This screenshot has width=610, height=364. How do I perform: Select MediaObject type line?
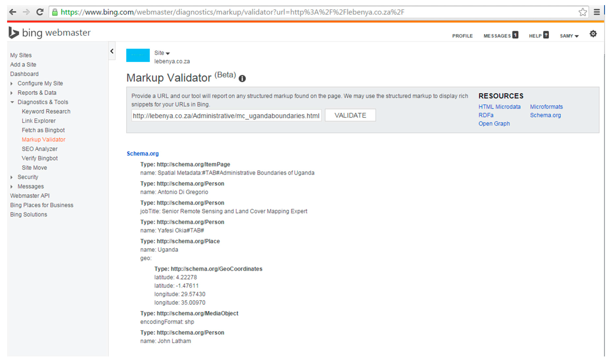[x=189, y=313]
